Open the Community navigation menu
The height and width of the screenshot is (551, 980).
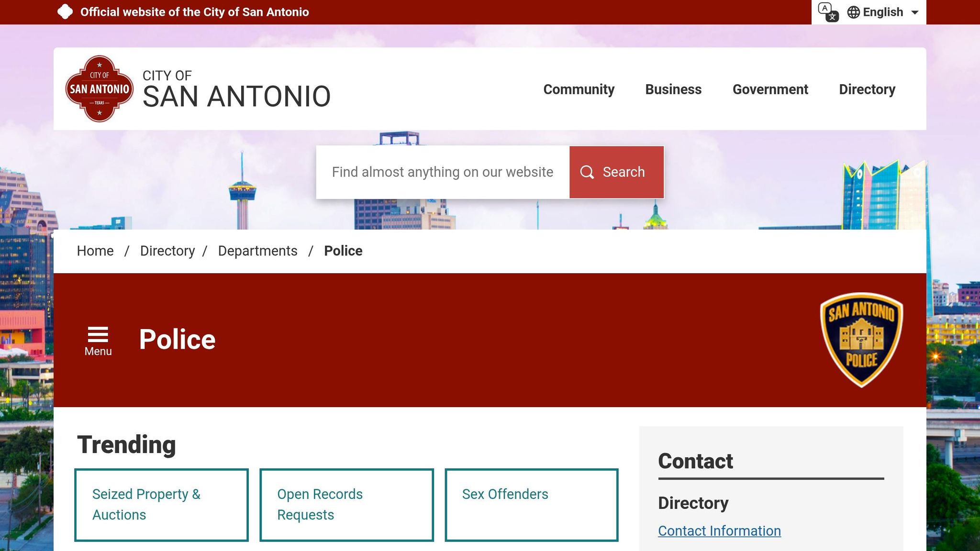579,89
